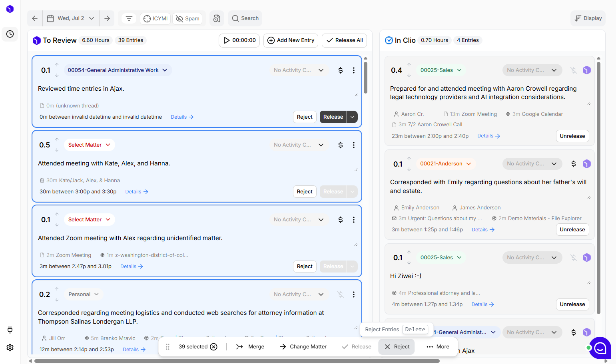
Task: Click purple Clio icon on 00021-Anderson entry
Action: click(586, 164)
